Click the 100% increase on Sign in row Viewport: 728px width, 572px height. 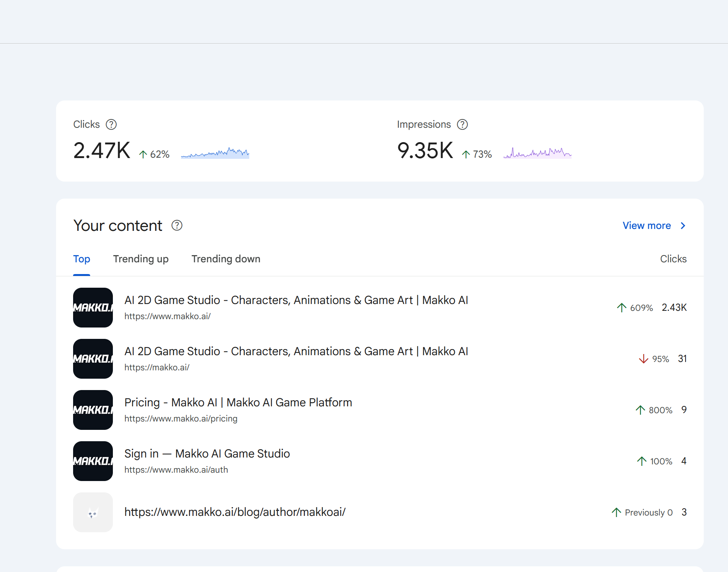(655, 461)
